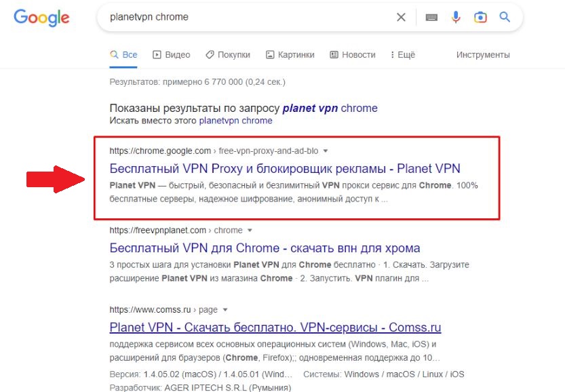The image size is (565, 392).
Task: Search by image using Google Lens camera
Action: 481,17
